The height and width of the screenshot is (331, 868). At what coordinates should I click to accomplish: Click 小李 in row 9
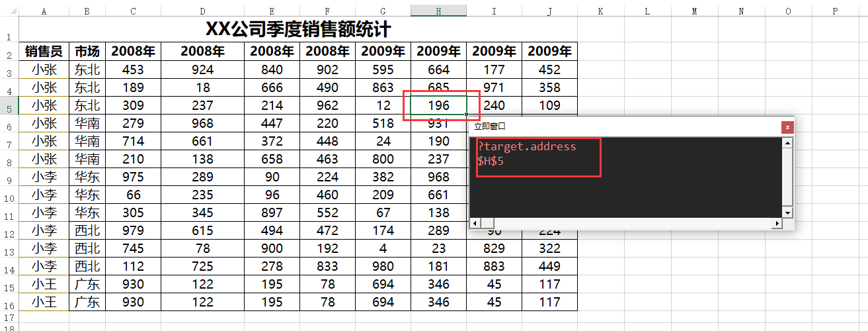(x=44, y=177)
